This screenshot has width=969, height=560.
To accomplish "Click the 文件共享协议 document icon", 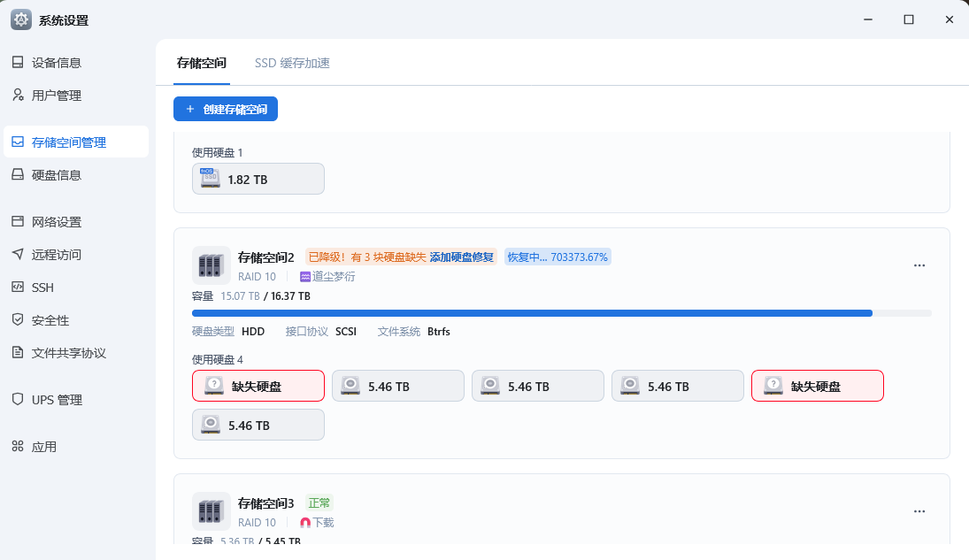I will point(18,352).
